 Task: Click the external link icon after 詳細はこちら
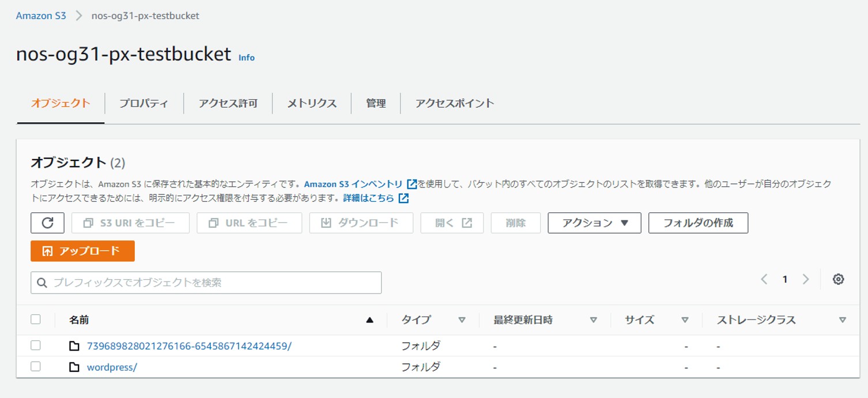tap(403, 198)
